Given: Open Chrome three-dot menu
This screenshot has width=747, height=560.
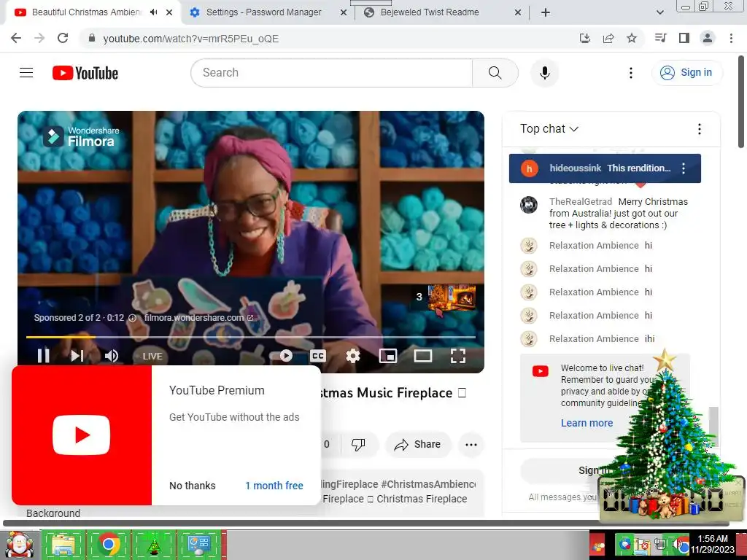Looking at the screenshot, I should tap(731, 38).
